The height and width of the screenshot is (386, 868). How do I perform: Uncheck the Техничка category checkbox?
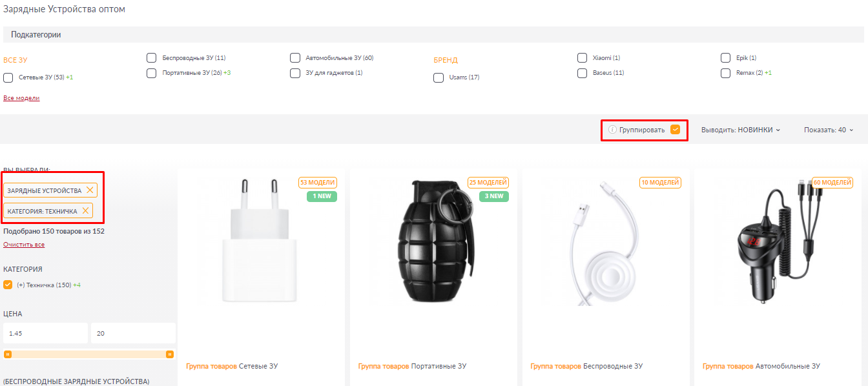8,285
